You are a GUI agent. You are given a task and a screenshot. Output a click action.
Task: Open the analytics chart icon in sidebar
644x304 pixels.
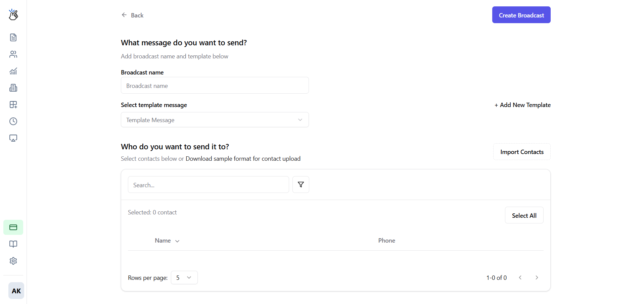click(13, 71)
